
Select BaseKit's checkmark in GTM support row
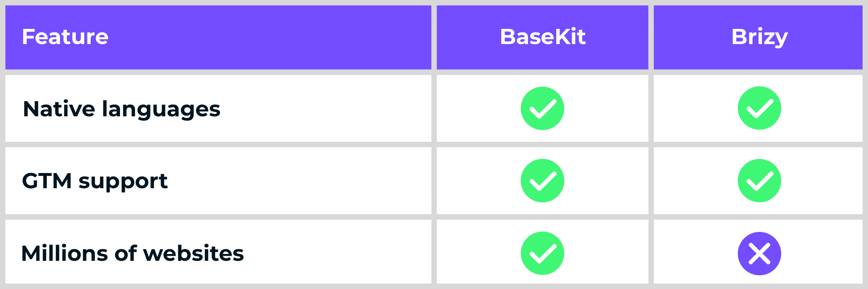[x=542, y=181]
